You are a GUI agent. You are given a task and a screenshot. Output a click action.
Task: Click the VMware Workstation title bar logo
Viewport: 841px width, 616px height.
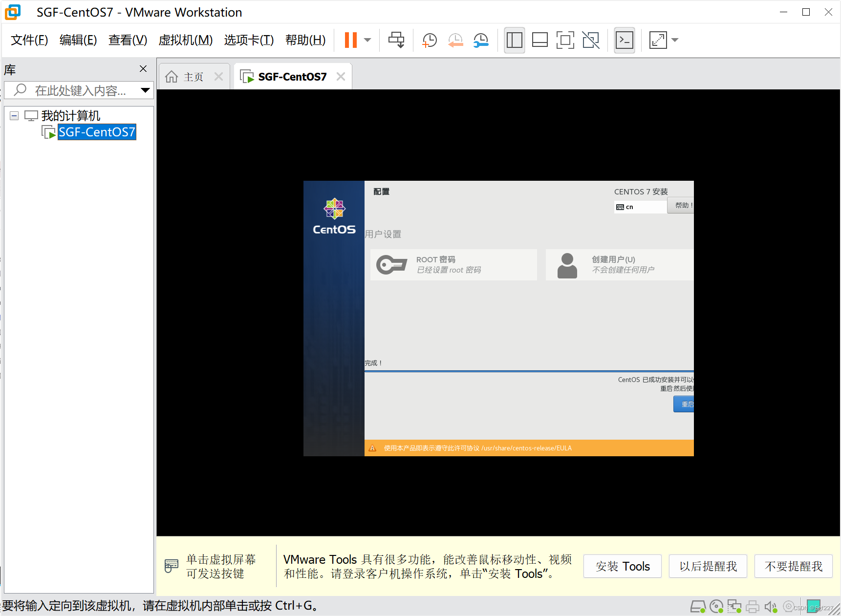point(13,12)
